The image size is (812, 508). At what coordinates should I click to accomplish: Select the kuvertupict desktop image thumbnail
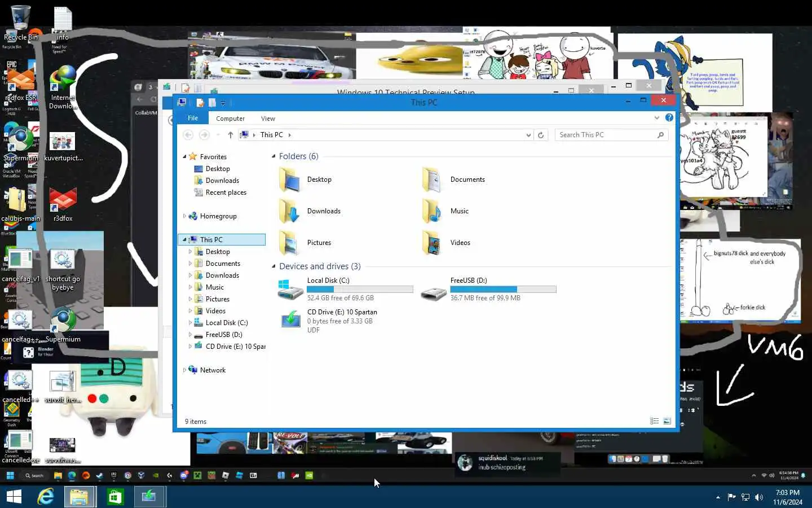point(63,141)
